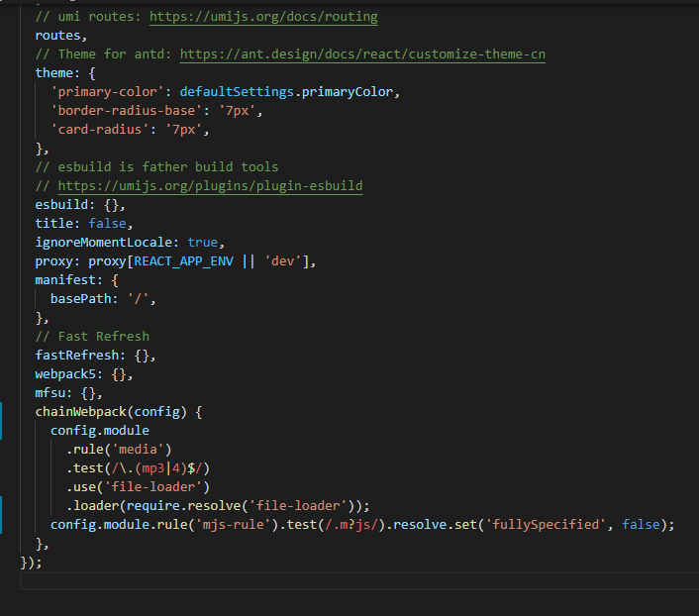Click the 'true' value of ignoreMomentLocale
699x616 pixels.
pyautogui.click(x=202, y=243)
